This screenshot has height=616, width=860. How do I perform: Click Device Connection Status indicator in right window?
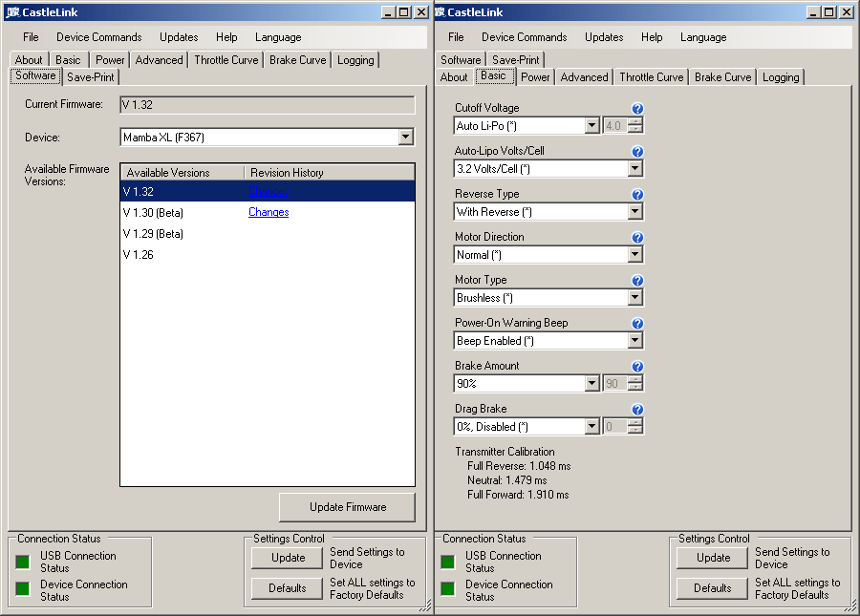pyautogui.click(x=447, y=589)
